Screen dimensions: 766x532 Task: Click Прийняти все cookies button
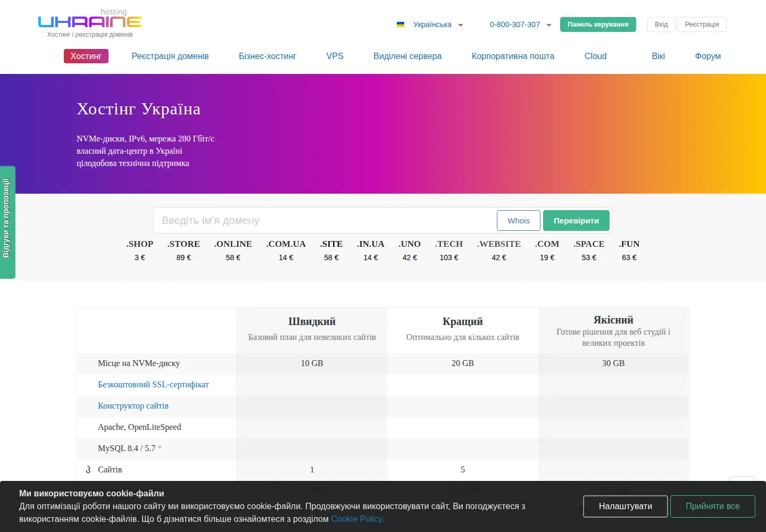point(713,506)
